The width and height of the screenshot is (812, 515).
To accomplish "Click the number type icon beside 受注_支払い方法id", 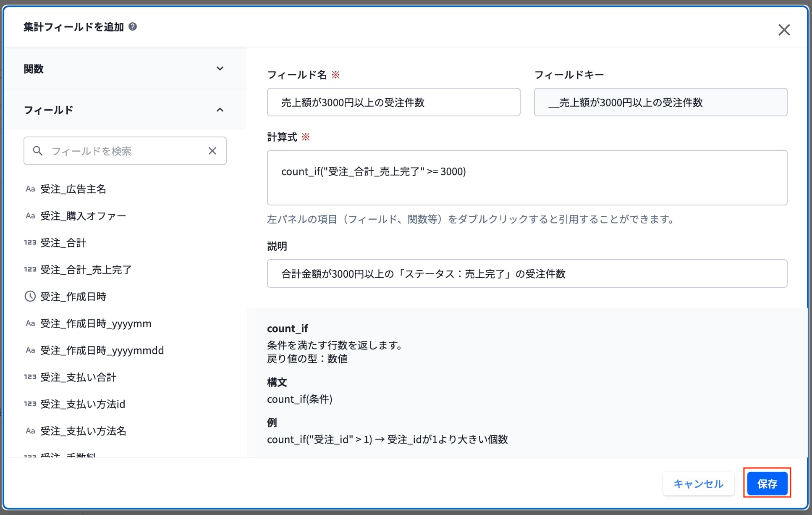I will [x=30, y=404].
